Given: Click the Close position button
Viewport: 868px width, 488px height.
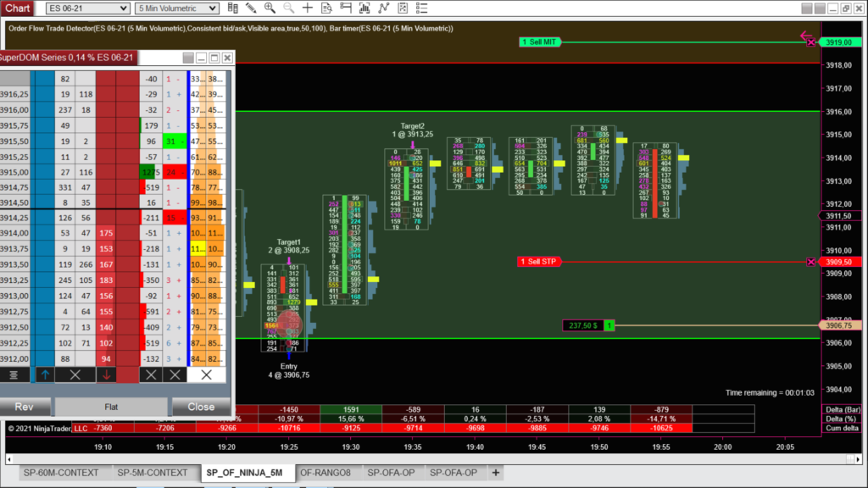Looking at the screenshot, I should [x=201, y=407].
